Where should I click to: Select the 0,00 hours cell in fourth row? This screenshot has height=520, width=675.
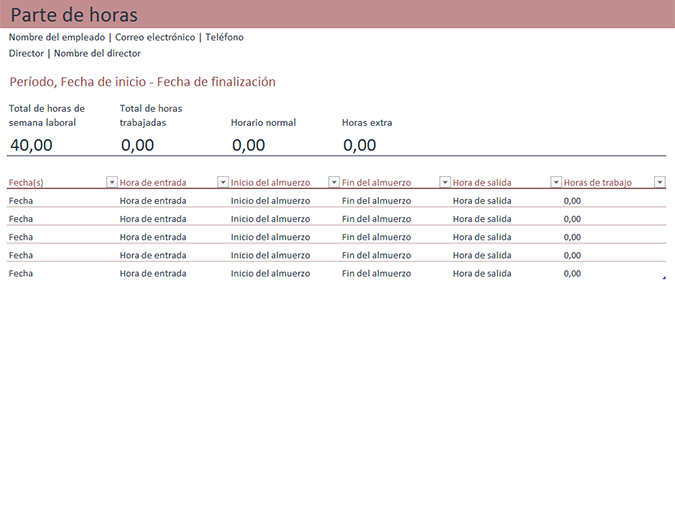tap(572, 255)
